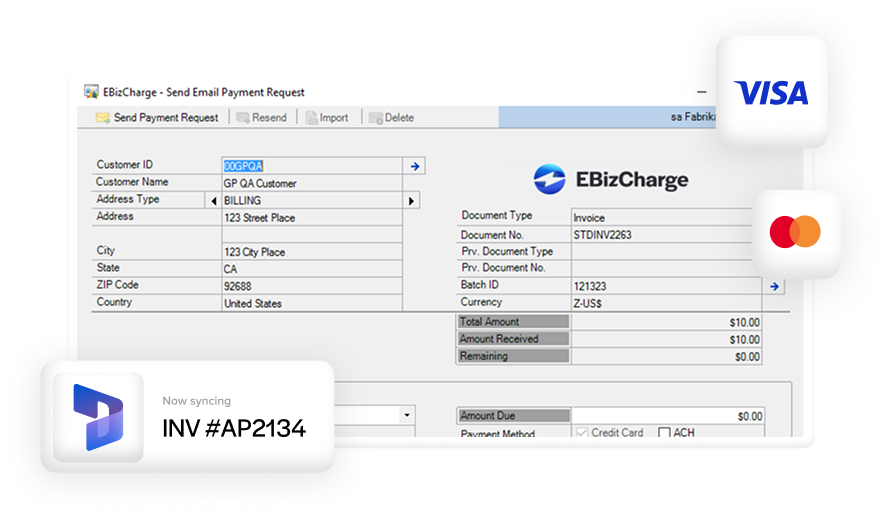
Task: Click the Document Type field Invoice
Action: point(662,218)
